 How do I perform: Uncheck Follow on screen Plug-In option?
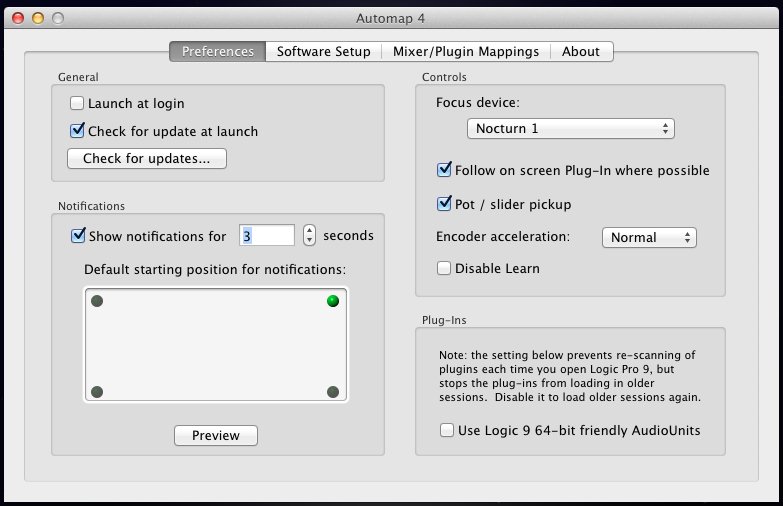pos(445,170)
